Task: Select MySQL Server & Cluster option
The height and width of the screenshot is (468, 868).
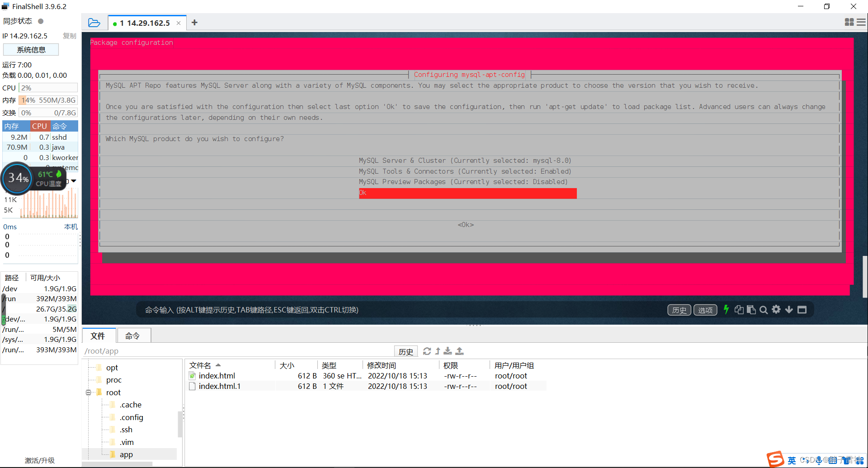Action: pyautogui.click(x=465, y=161)
